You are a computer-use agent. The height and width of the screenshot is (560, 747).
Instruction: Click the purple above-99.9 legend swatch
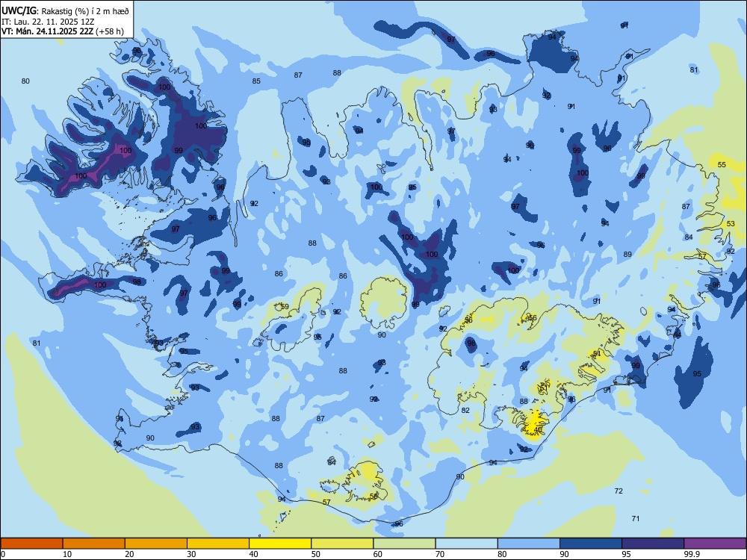(715, 544)
